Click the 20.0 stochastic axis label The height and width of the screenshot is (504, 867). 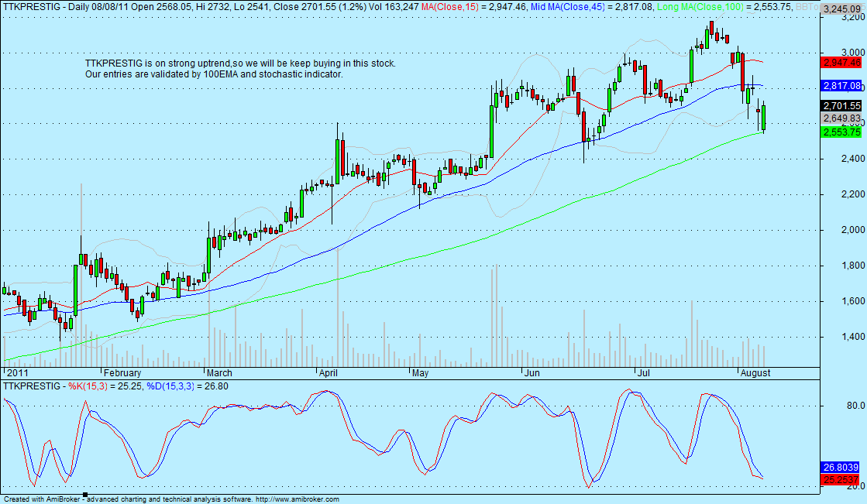[855, 485]
